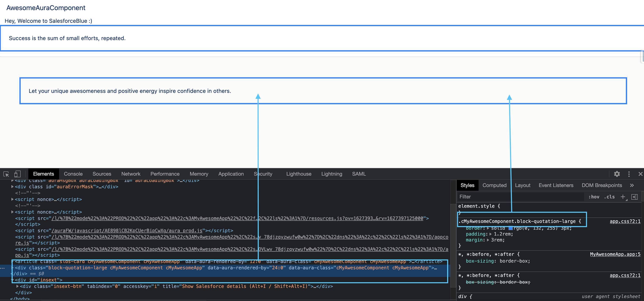Open the SAML tab

(x=359, y=174)
